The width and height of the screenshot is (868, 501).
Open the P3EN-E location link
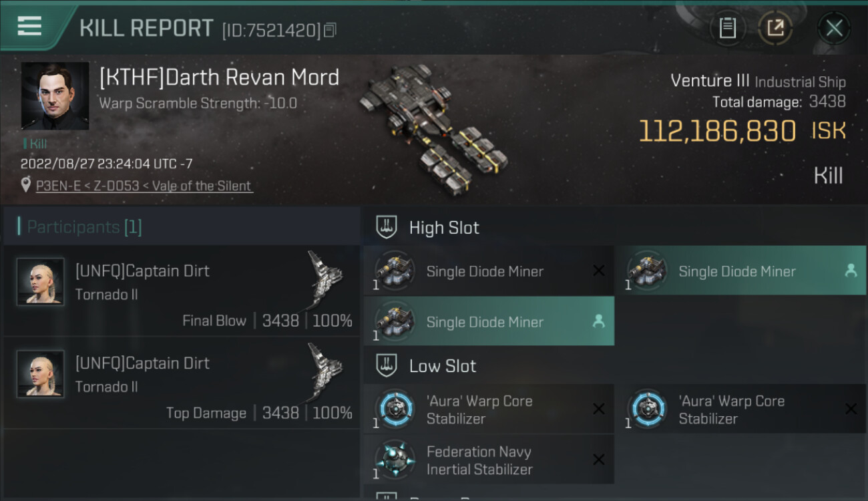tap(144, 186)
